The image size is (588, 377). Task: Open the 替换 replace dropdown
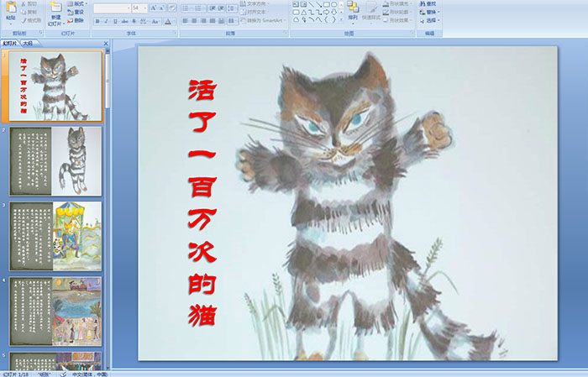430,12
